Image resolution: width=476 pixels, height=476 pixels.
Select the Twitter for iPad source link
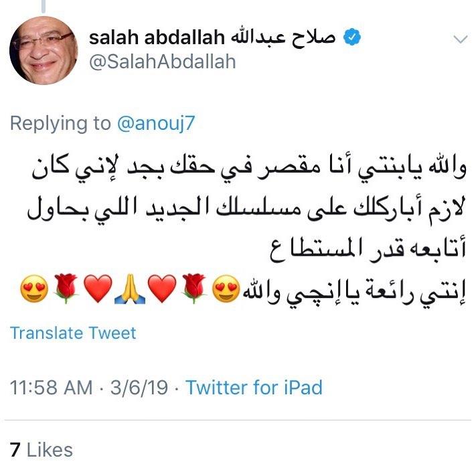[x=254, y=388]
